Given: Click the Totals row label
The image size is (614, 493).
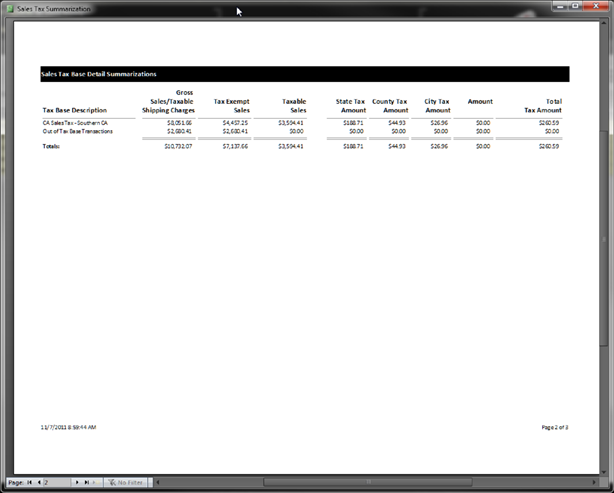Looking at the screenshot, I should pyautogui.click(x=51, y=146).
